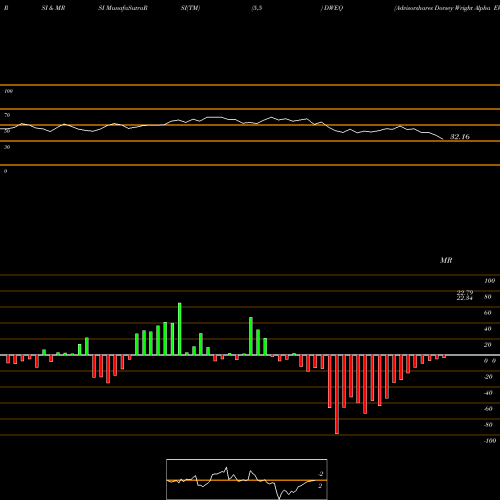
Task: Click the 22.34 value label near the MR axis
Action: coord(464,298)
